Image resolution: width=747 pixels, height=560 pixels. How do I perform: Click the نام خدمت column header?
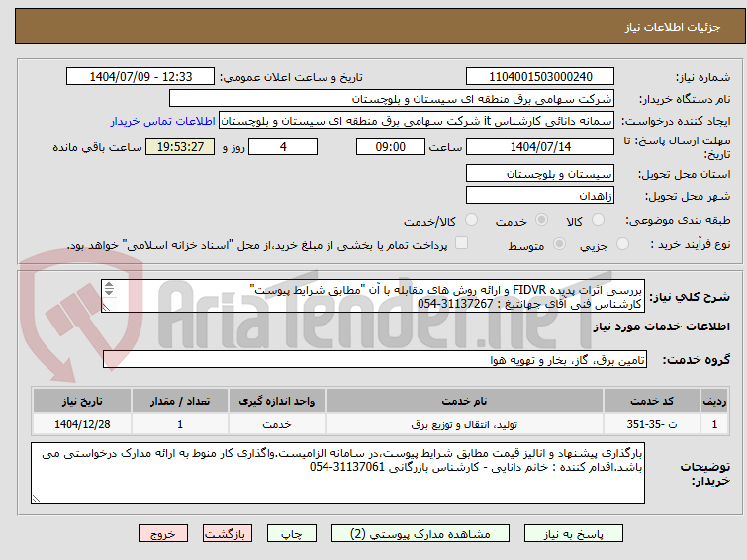(x=464, y=401)
